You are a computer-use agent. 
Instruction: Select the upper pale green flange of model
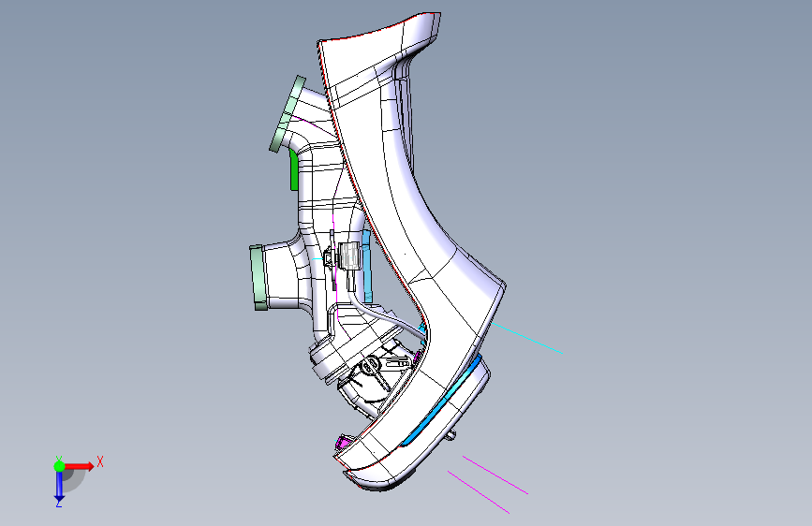[x=288, y=114]
